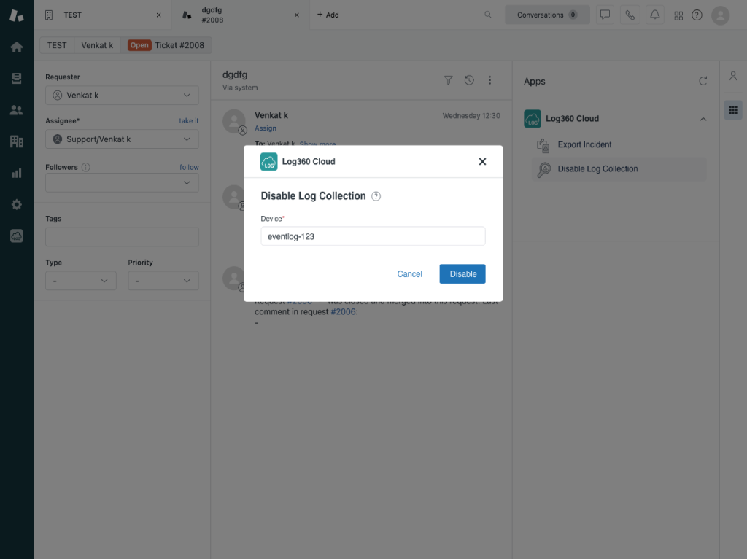
Task: Open Admin gear icon in sidebar
Action: (17, 204)
